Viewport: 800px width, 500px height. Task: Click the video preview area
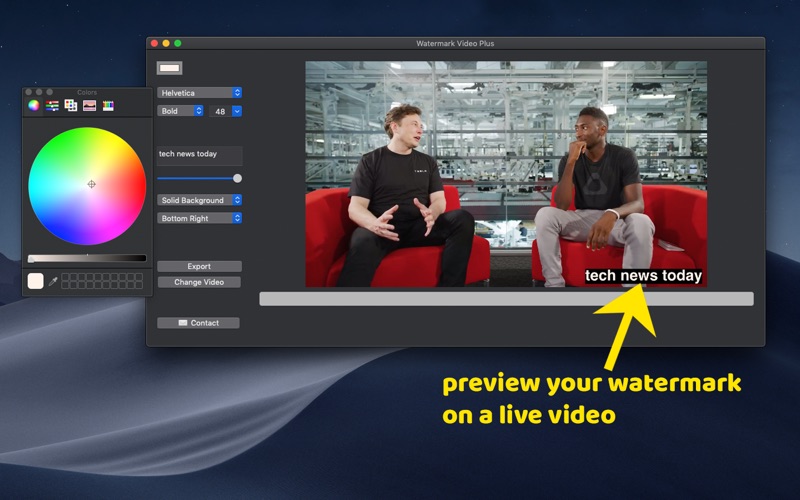point(506,174)
